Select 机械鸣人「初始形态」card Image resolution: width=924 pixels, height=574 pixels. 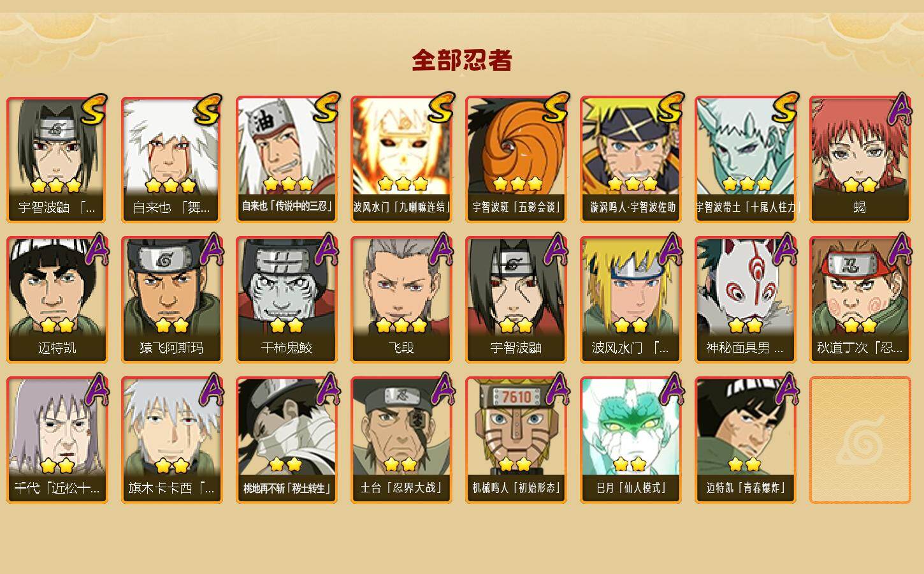tap(516, 440)
